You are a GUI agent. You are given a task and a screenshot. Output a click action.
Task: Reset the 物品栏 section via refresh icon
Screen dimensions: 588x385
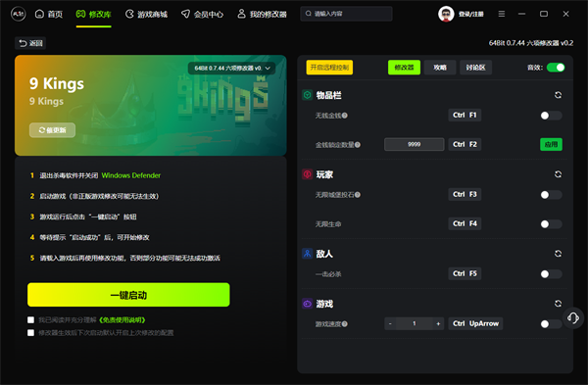558,95
